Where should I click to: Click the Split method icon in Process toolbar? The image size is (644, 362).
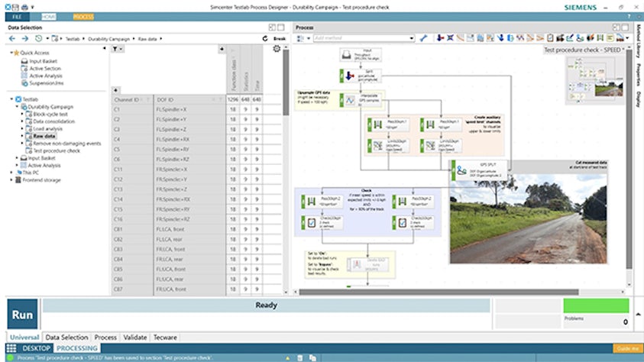pos(440,38)
